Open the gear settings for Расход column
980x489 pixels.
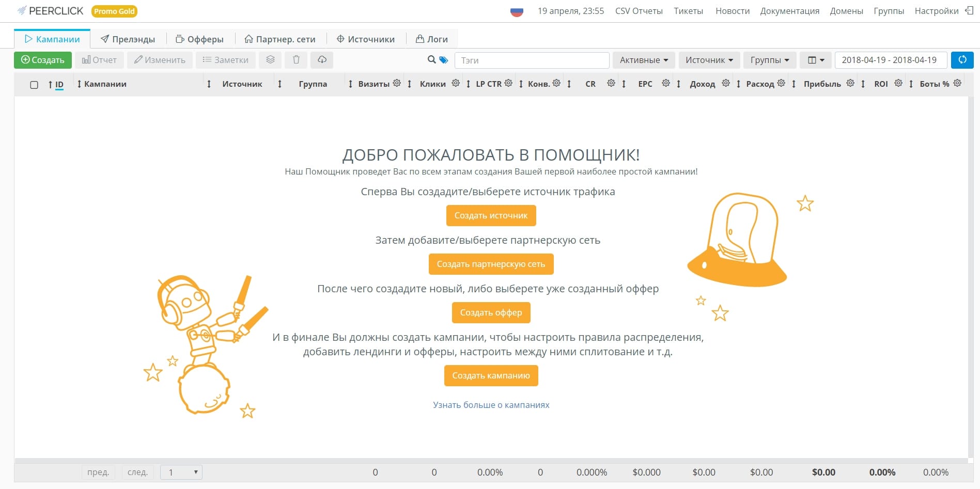click(781, 83)
